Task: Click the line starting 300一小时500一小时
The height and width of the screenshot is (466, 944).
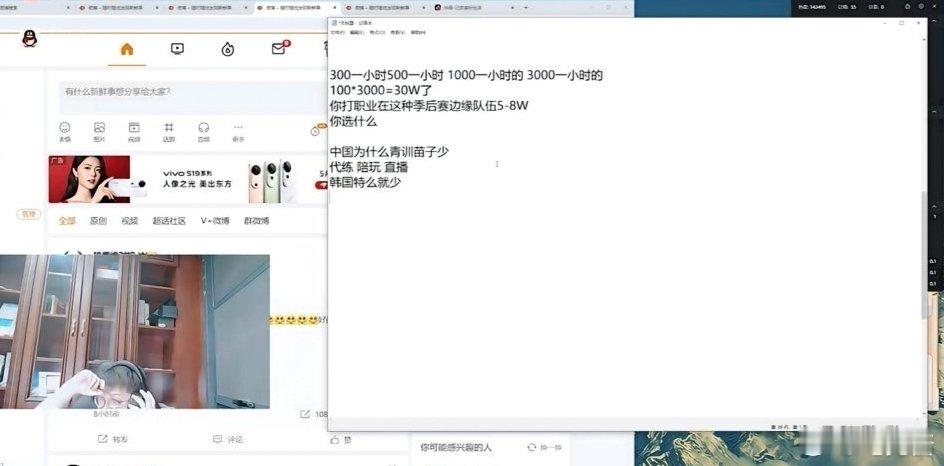Action: pyautogui.click(x=467, y=75)
